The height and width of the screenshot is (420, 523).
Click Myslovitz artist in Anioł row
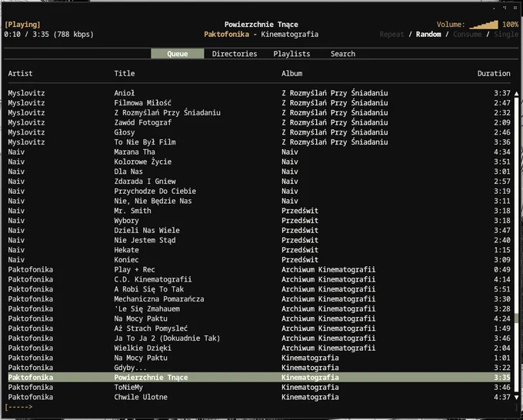coord(26,93)
